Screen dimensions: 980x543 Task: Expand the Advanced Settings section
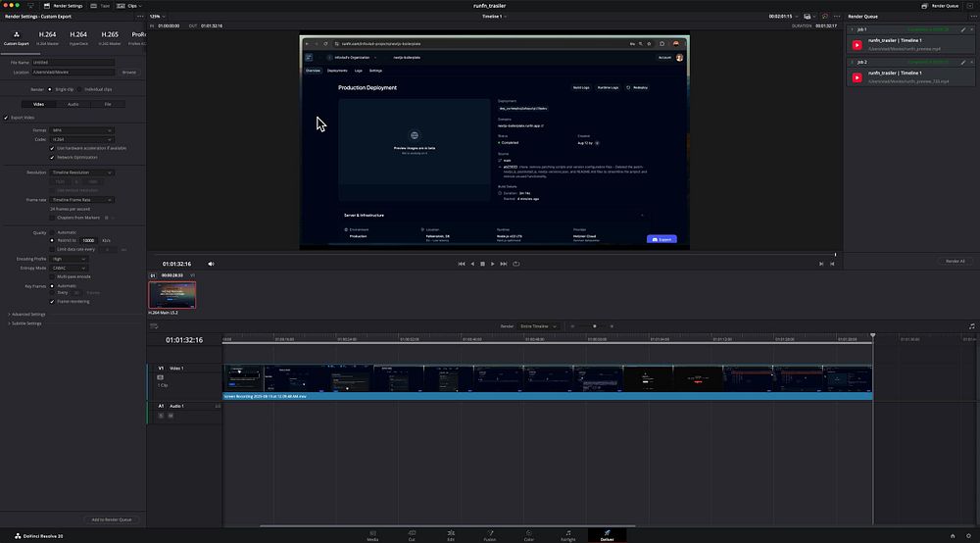(26, 315)
